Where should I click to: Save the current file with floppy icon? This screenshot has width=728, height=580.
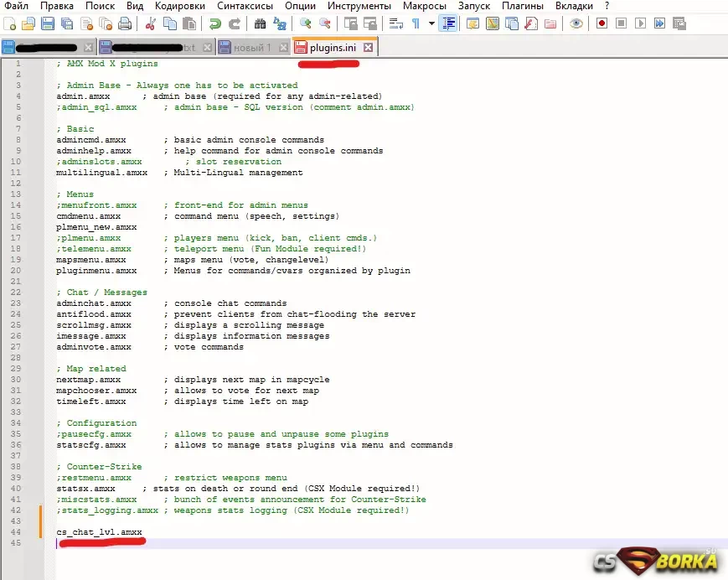48,23
